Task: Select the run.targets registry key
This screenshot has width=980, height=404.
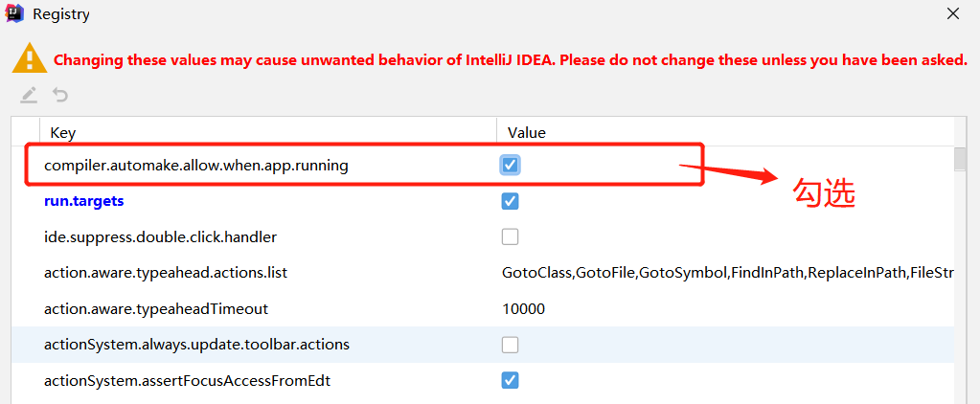Action: (x=84, y=201)
